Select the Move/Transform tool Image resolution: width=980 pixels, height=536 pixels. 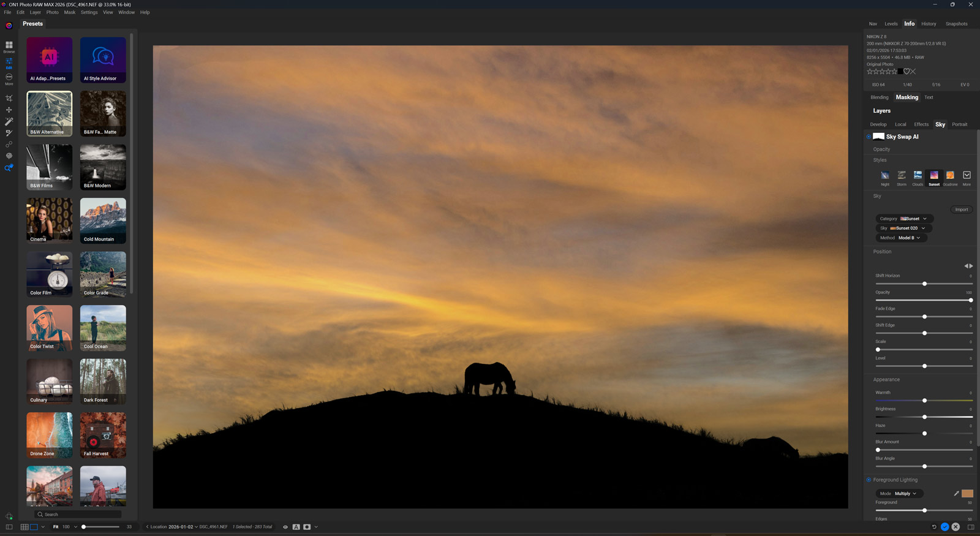click(x=9, y=110)
